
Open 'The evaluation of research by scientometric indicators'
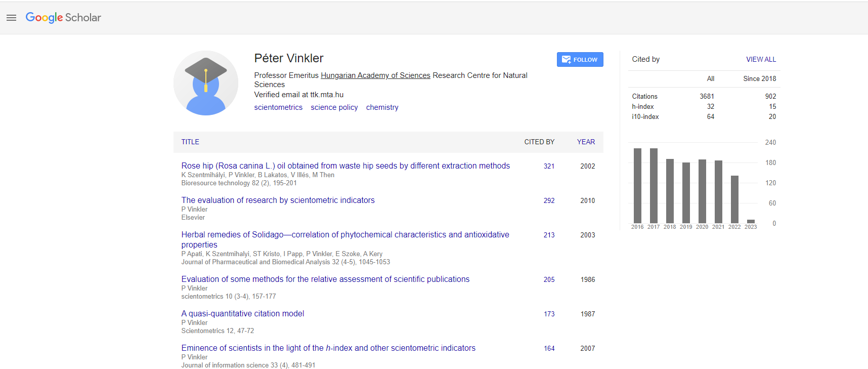pos(278,200)
